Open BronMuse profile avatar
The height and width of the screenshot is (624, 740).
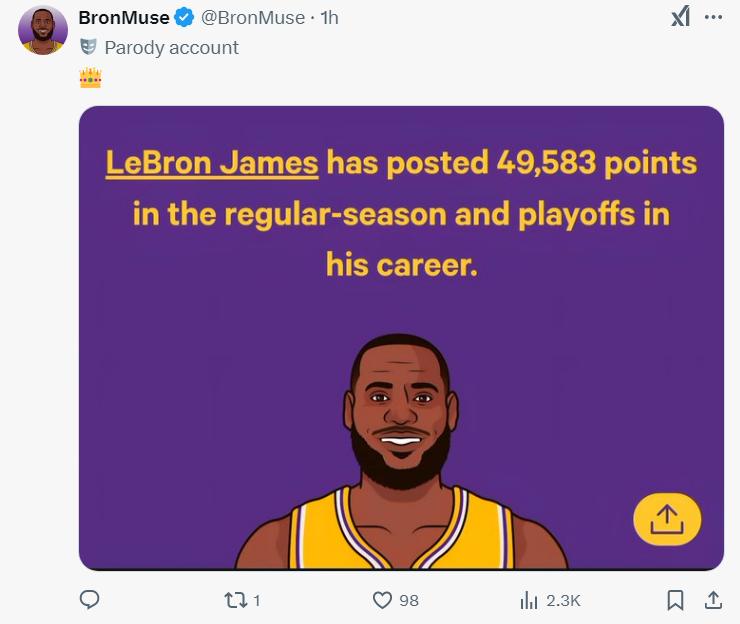pyautogui.click(x=43, y=30)
